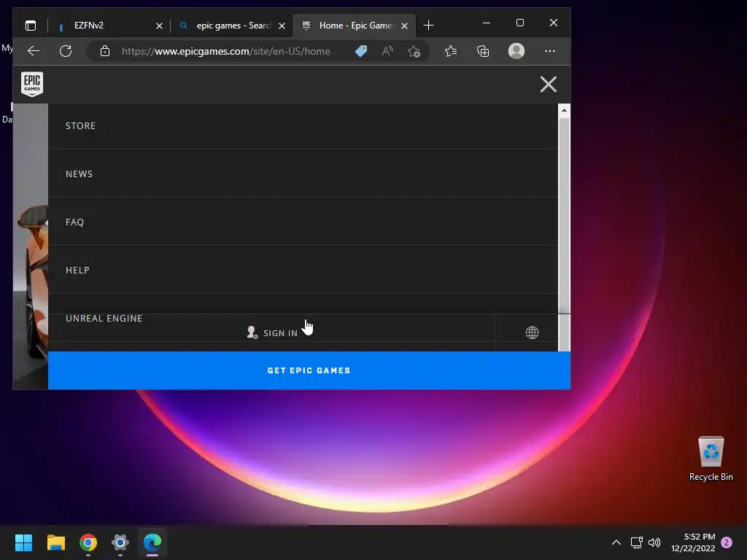Close the Home - Epic Games tab

(x=404, y=26)
